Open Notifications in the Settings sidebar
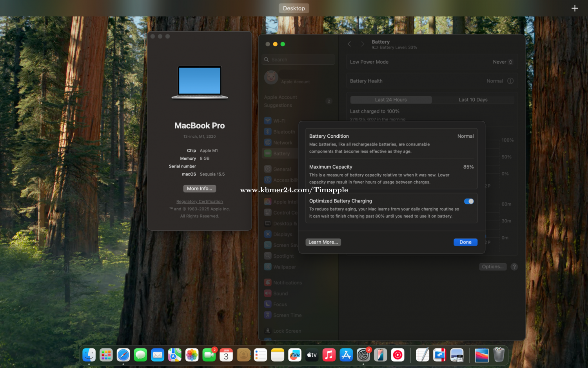The height and width of the screenshot is (368, 588). click(x=283, y=283)
